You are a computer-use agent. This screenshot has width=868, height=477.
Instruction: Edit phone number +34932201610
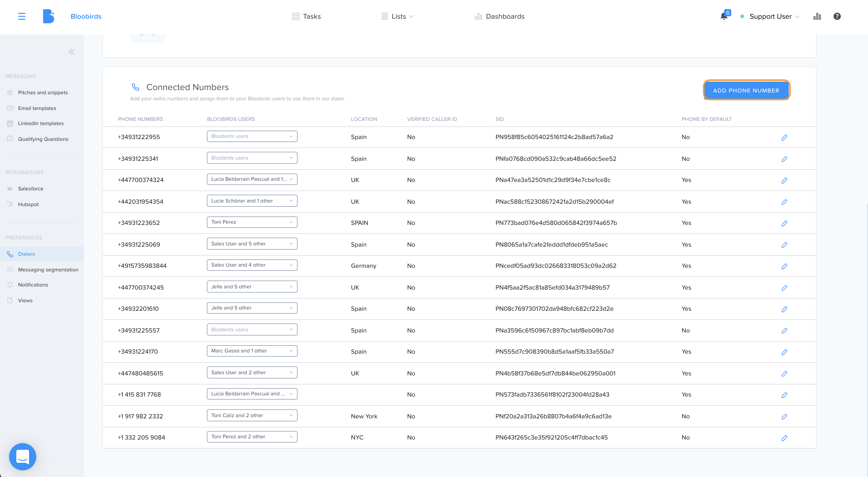785,309
